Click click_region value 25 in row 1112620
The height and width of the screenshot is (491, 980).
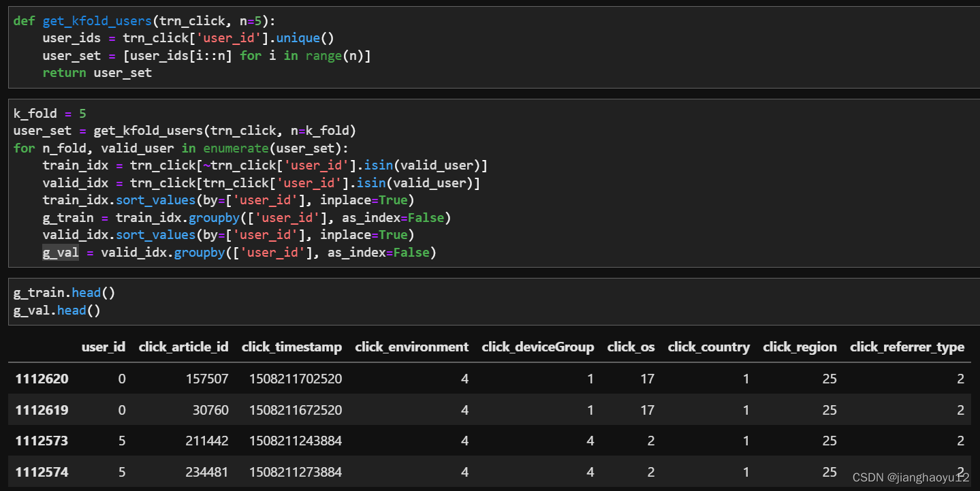pos(829,379)
